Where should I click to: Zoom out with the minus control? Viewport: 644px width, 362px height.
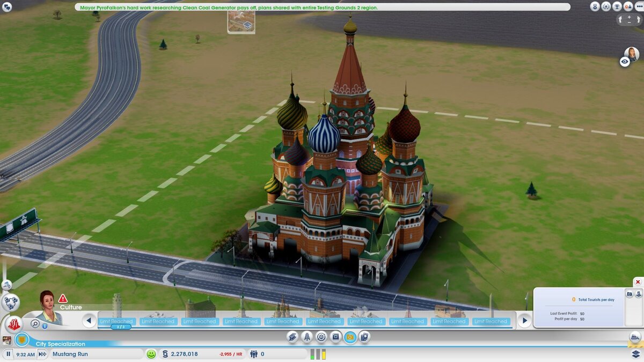(629, 23)
